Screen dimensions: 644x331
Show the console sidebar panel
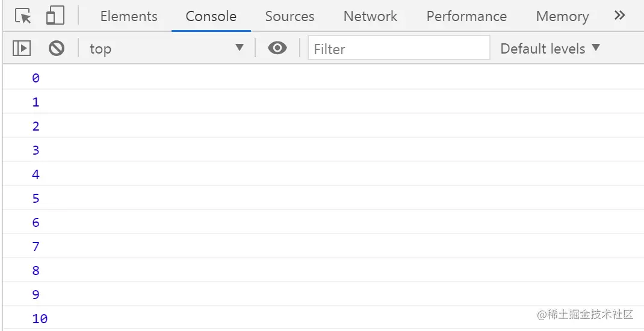[x=22, y=48]
